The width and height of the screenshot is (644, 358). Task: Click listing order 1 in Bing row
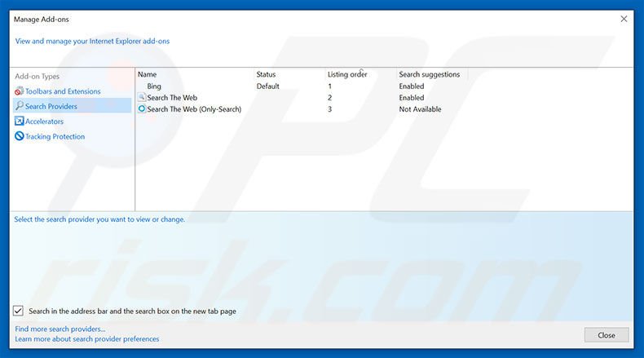329,86
